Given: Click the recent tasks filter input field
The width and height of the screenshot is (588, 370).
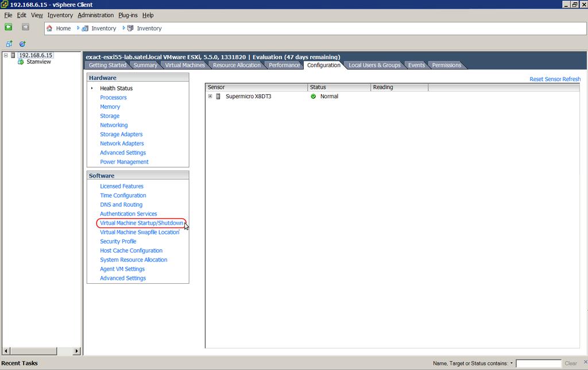Looking at the screenshot, I should pyautogui.click(x=539, y=363).
